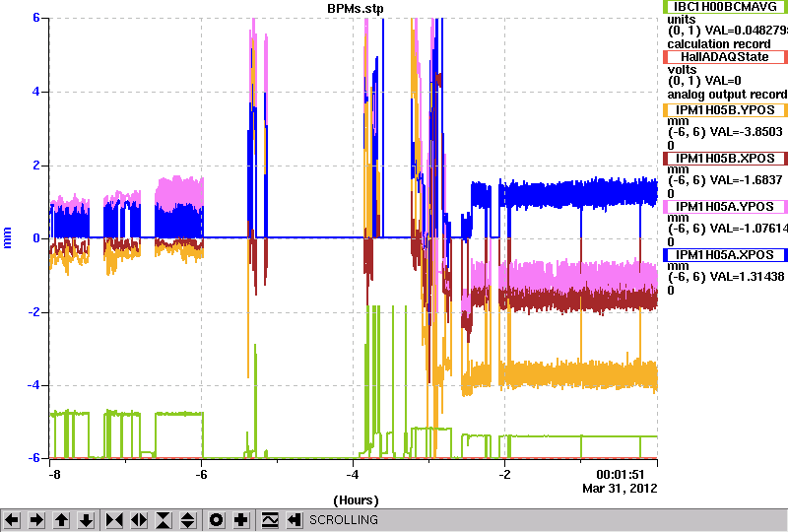The image size is (788, 532).
Task: Click the 'VAL=1.31438' value readout
Action: (x=745, y=277)
